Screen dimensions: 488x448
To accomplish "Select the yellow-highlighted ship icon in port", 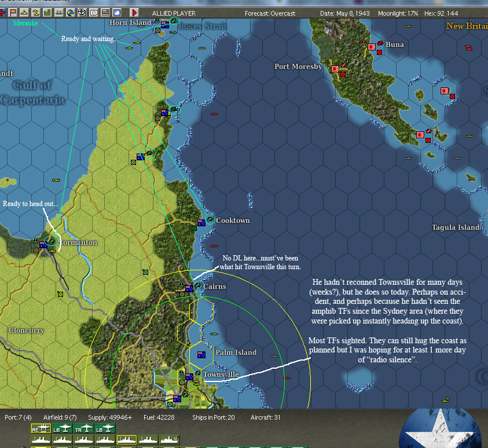I will coord(126,439).
